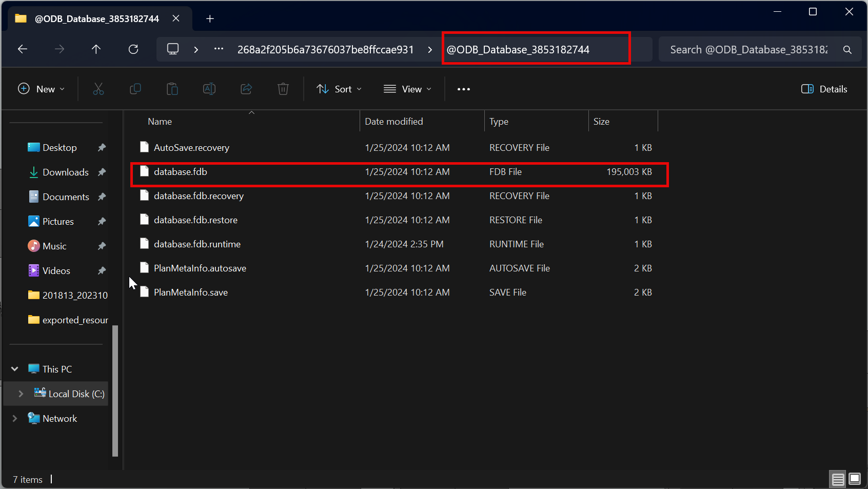Open the Sort dropdown menu
The width and height of the screenshot is (868, 489).
[x=339, y=89]
